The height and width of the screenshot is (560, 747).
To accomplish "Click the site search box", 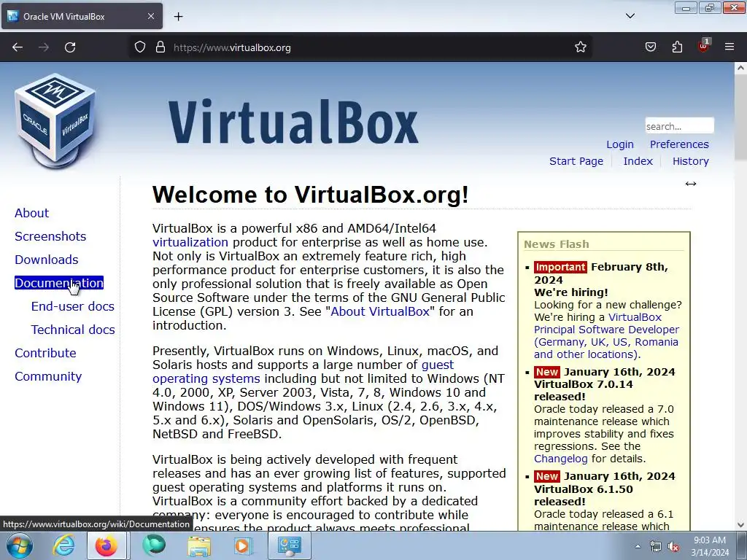I will coord(679,126).
